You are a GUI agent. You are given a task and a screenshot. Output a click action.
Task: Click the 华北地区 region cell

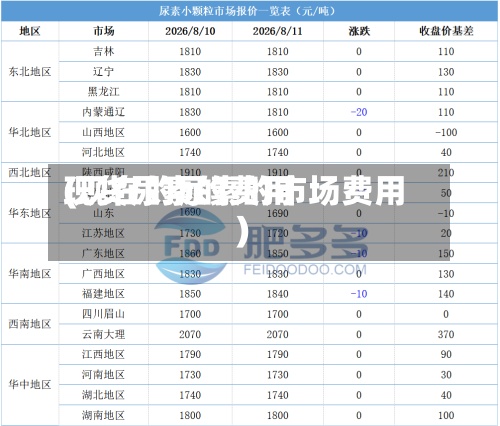(x=30, y=132)
